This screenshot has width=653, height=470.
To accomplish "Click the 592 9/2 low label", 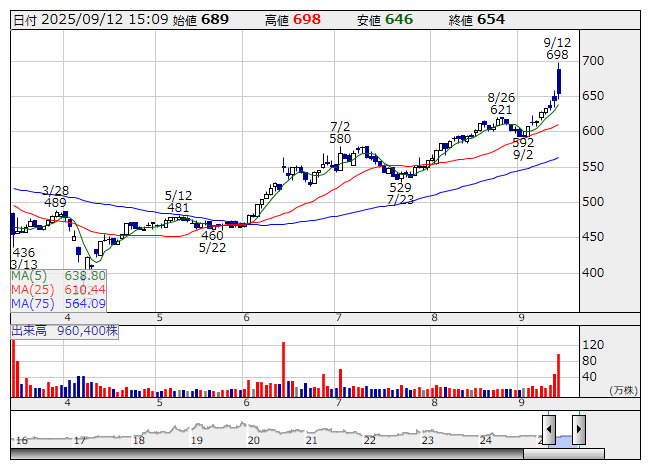I will [523, 149].
